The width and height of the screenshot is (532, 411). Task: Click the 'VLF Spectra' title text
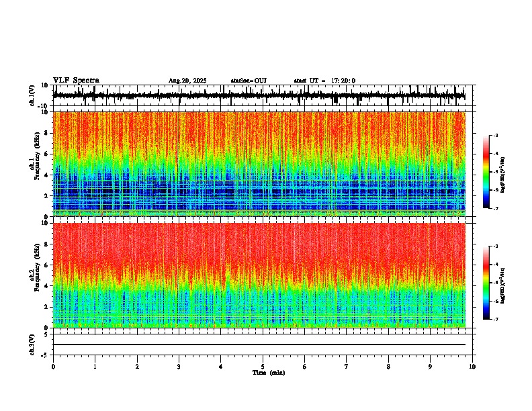[76, 81]
